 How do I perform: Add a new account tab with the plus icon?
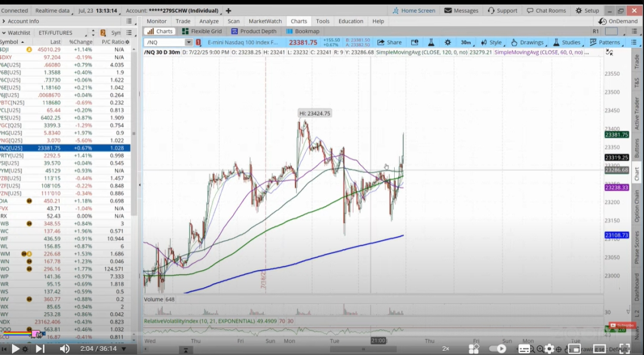(228, 11)
